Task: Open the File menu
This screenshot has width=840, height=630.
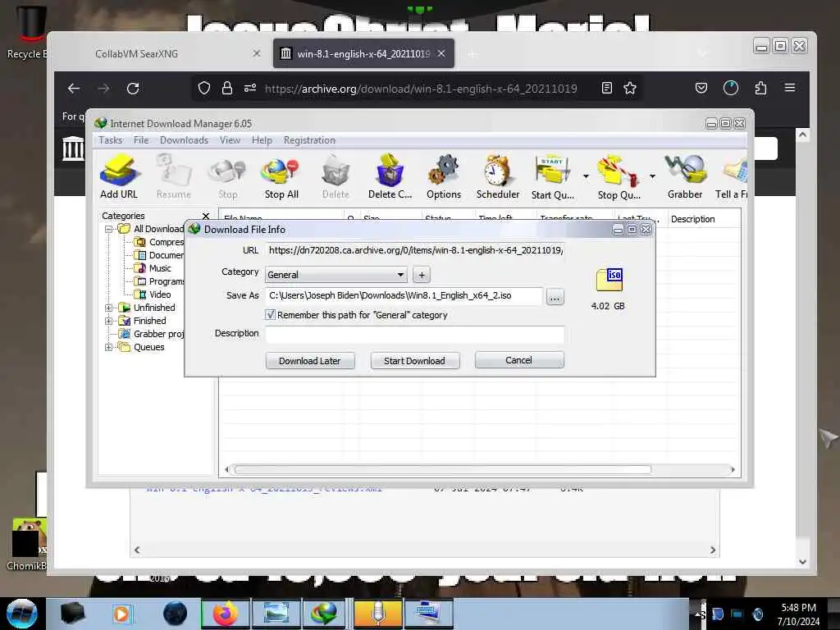Action: (x=141, y=140)
